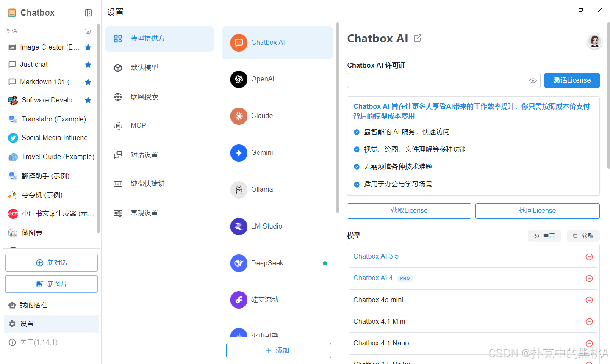Image resolution: width=610 pixels, height=364 pixels.
Task: Click the 激活License button
Action: pos(572,80)
